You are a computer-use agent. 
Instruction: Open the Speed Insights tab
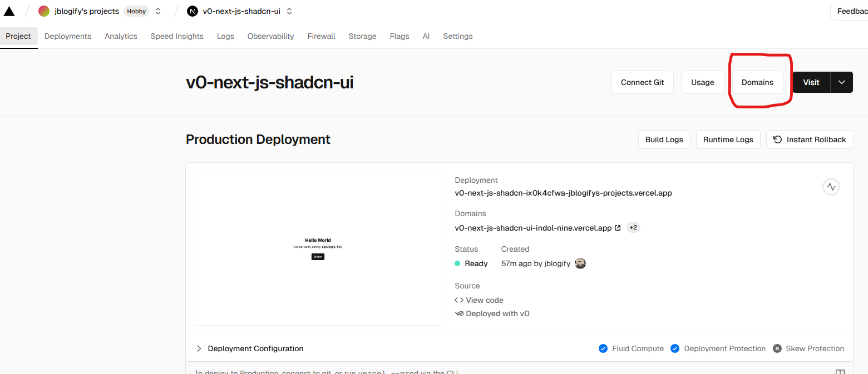[x=177, y=36]
